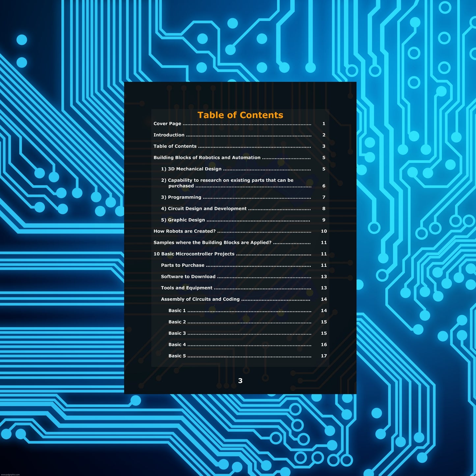Select the Graphic Design entry

pos(183,220)
